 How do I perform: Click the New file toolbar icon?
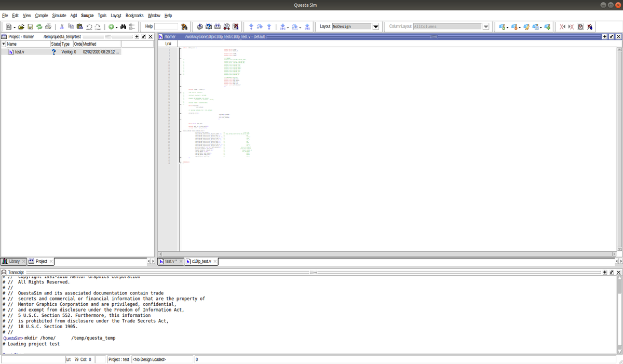10,26
